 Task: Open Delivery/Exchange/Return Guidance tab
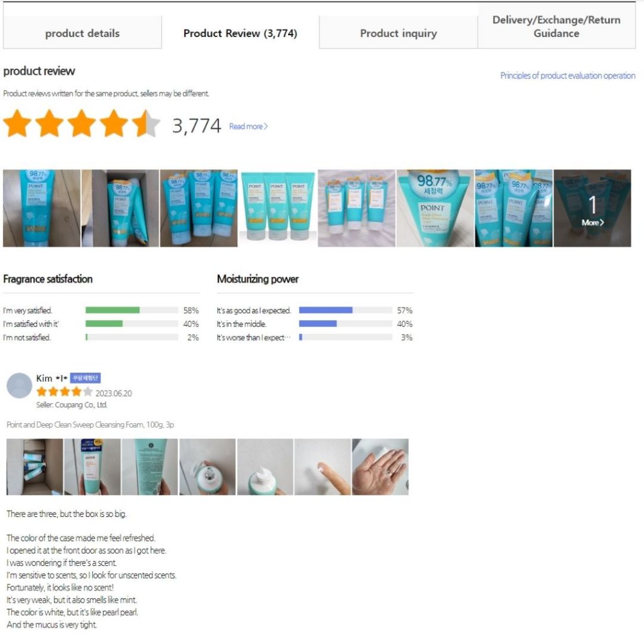557,26
